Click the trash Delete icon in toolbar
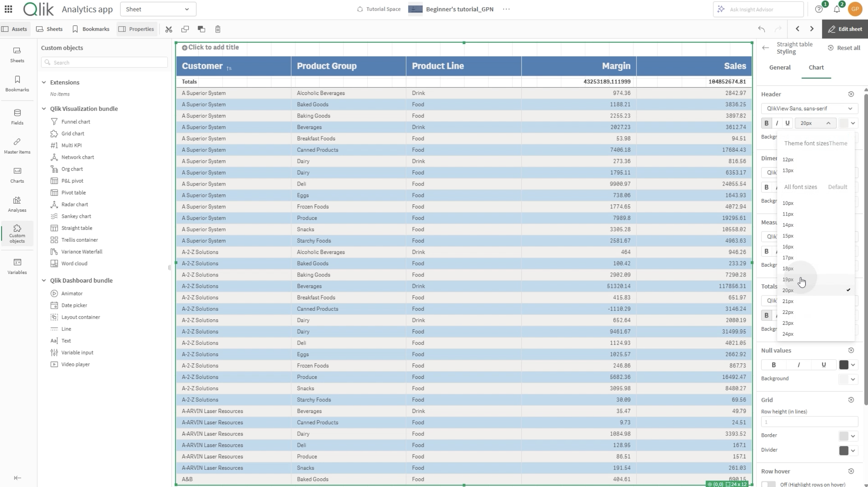The width and height of the screenshot is (868, 487). point(218,29)
